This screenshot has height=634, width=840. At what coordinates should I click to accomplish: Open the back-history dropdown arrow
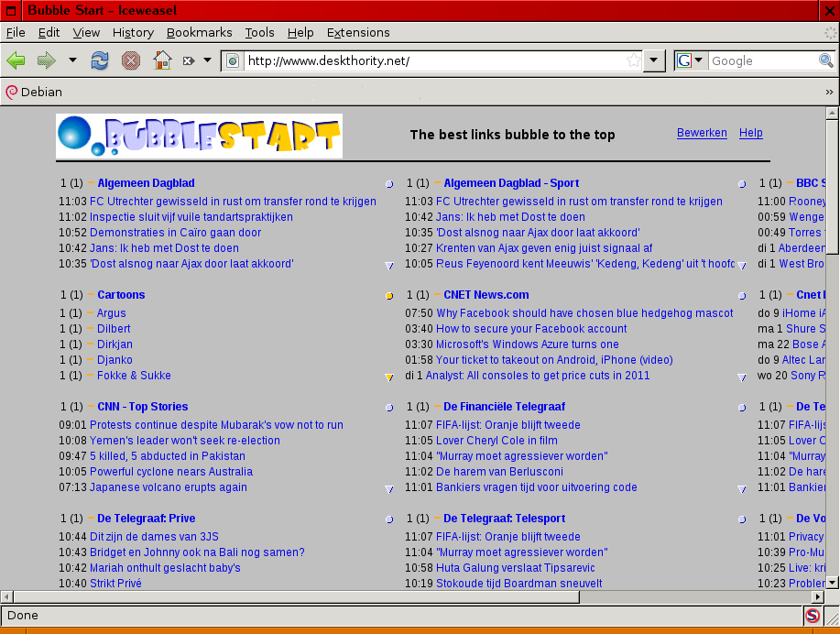[x=71, y=60]
